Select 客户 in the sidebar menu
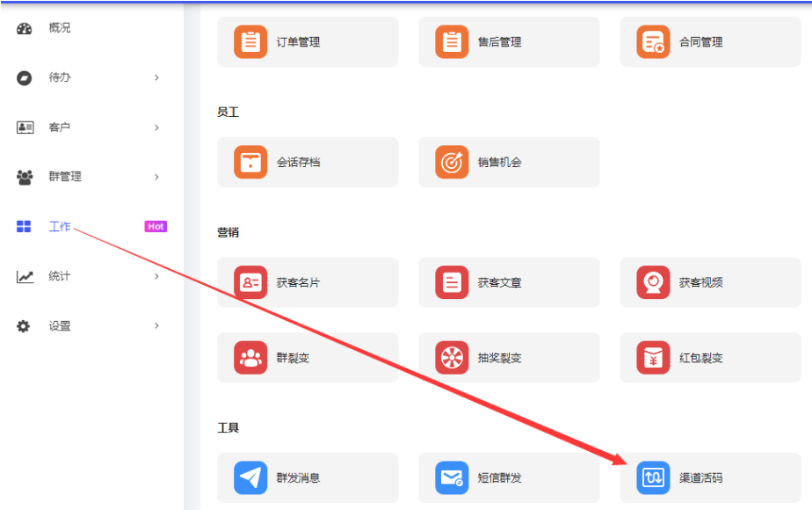The image size is (812, 510). click(60, 127)
